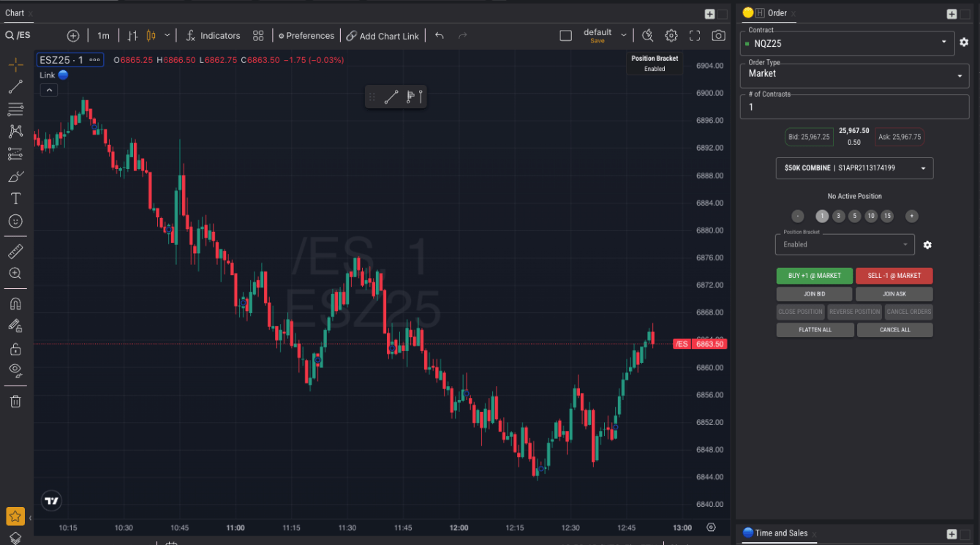Open the Fibonacci retracement tool group
The width and height of the screenshot is (980, 545).
15,110
